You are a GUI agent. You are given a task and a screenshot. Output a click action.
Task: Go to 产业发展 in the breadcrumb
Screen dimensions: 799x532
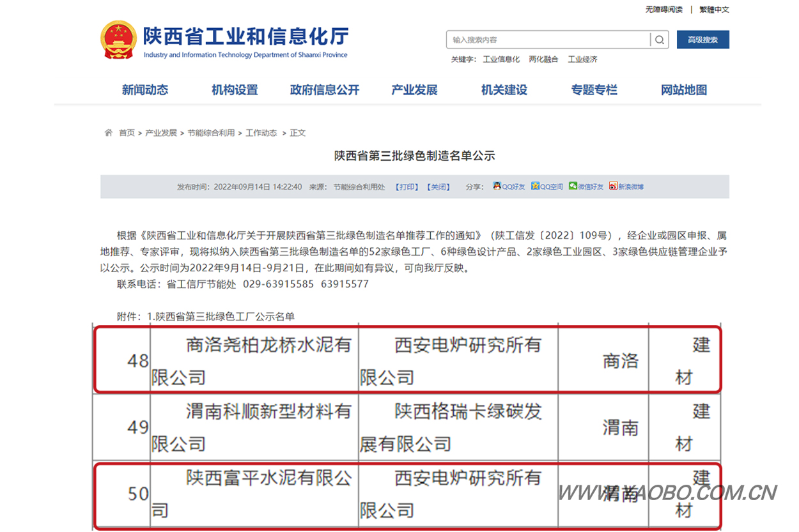point(161,133)
